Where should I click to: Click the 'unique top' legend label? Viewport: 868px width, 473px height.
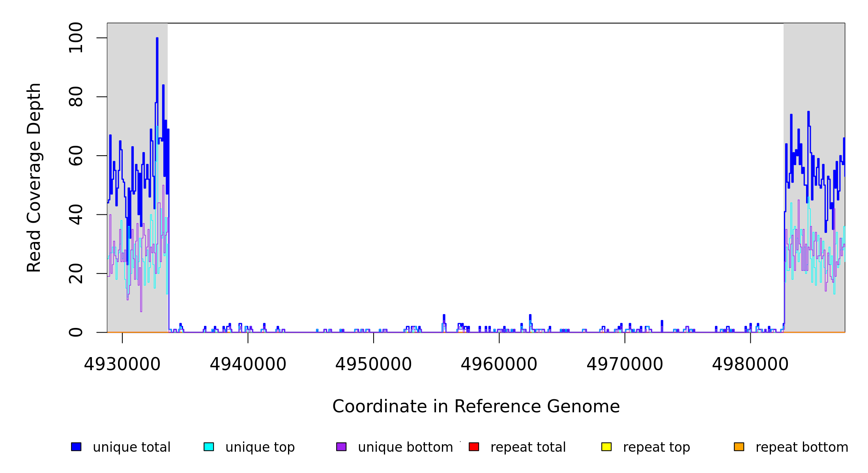(x=260, y=447)
